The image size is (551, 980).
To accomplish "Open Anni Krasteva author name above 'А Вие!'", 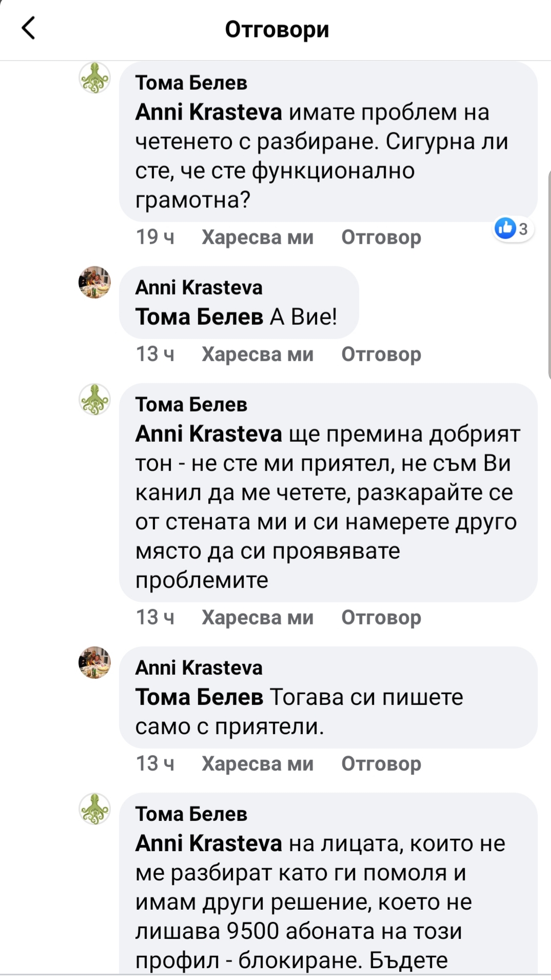I will pyautogui.click(x=199, y=288).
